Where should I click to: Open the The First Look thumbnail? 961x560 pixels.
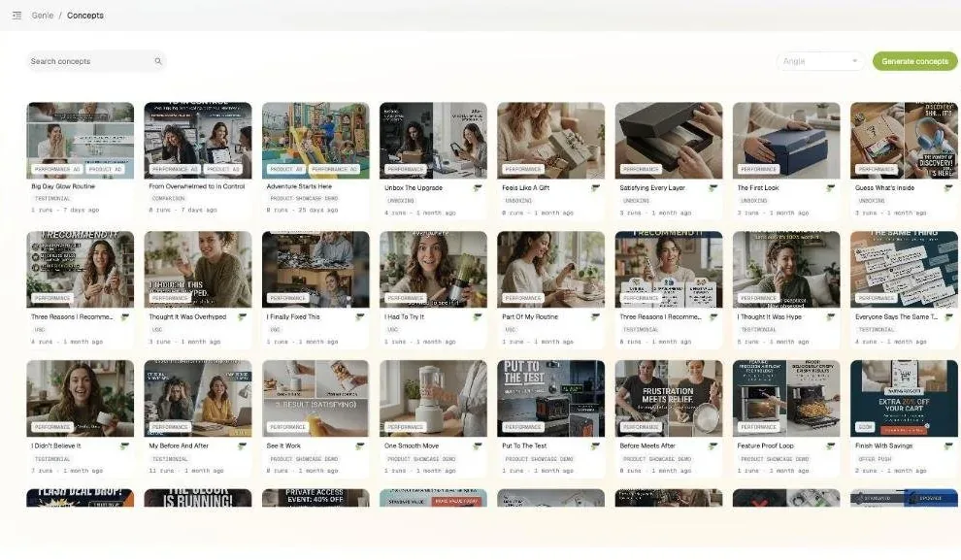[x=786, y=141]
